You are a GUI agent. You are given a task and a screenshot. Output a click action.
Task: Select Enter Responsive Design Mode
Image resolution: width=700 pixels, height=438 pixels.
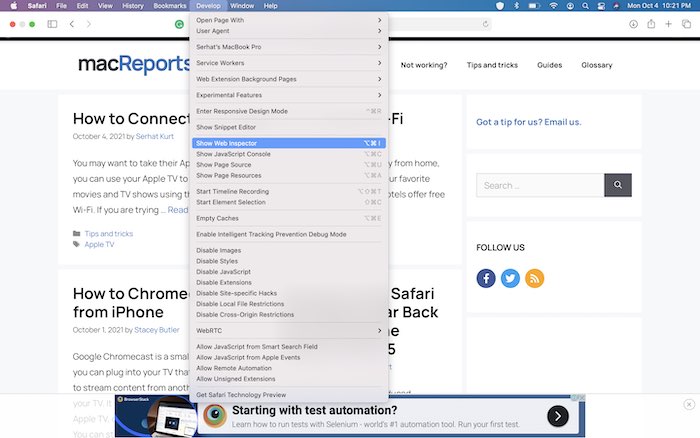289,111
